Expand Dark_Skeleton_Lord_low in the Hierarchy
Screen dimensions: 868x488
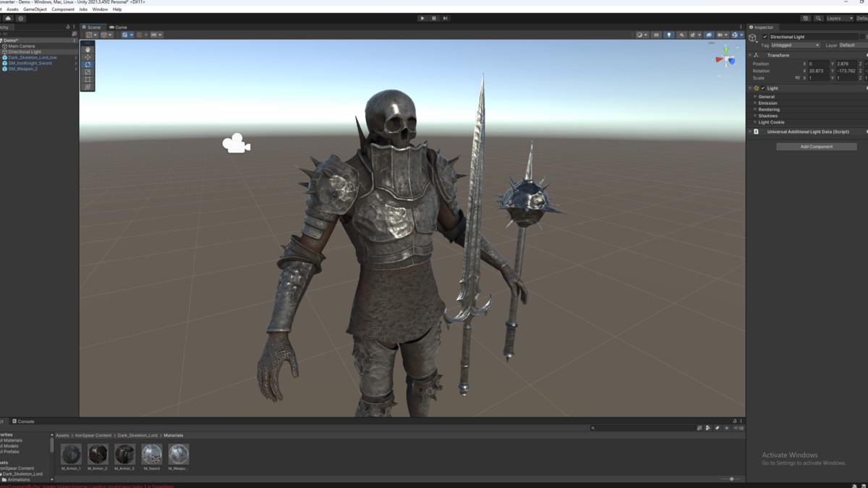tap(76, 57)
